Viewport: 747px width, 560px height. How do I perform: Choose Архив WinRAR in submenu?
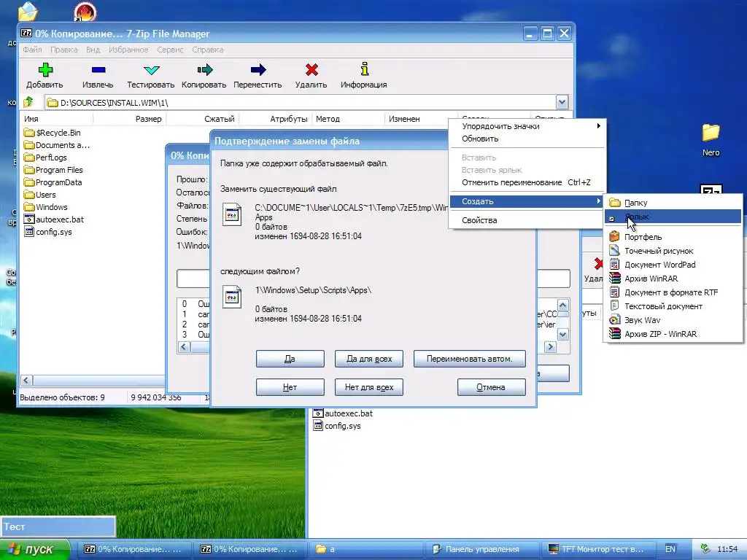pyautogui.click(x=673, y=278)
